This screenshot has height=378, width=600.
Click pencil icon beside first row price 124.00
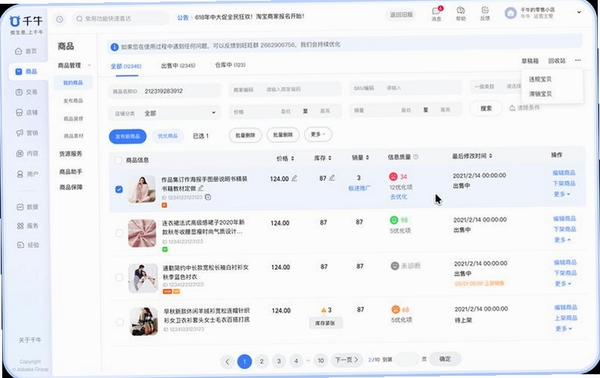click(x=294, y=178)
